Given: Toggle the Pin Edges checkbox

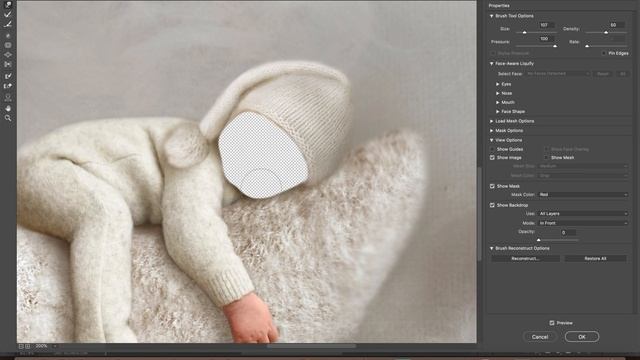Looking at the screenshot, I should [604, 53].
